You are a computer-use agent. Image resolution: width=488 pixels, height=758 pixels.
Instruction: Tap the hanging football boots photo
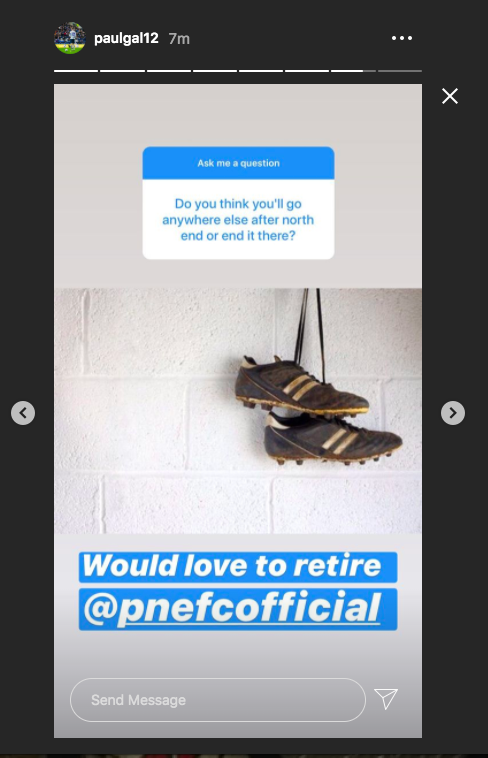238,411
